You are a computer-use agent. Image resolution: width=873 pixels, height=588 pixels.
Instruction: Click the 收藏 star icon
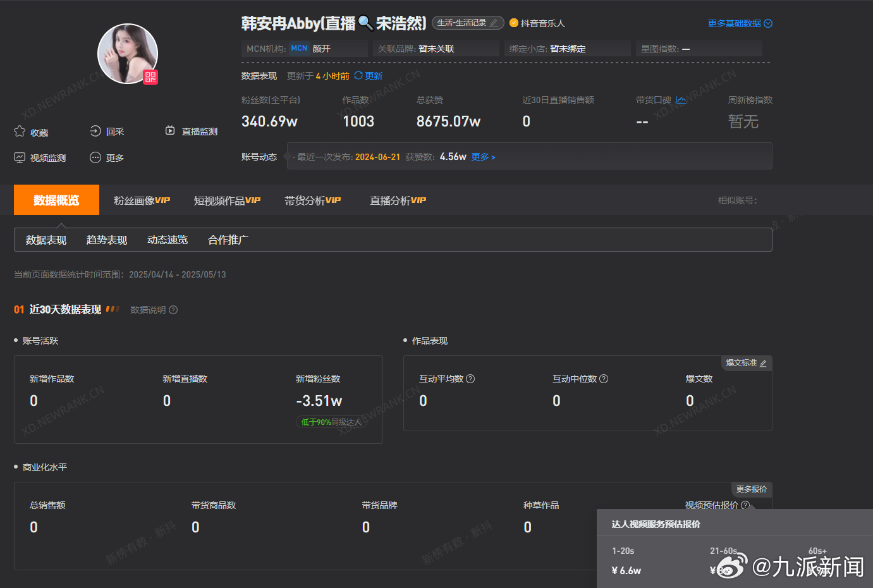coord(20,132)
